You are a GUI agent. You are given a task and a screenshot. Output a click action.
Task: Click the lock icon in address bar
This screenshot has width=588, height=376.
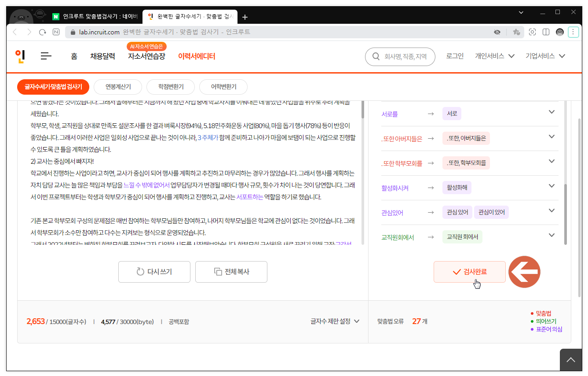click(73, 32)
